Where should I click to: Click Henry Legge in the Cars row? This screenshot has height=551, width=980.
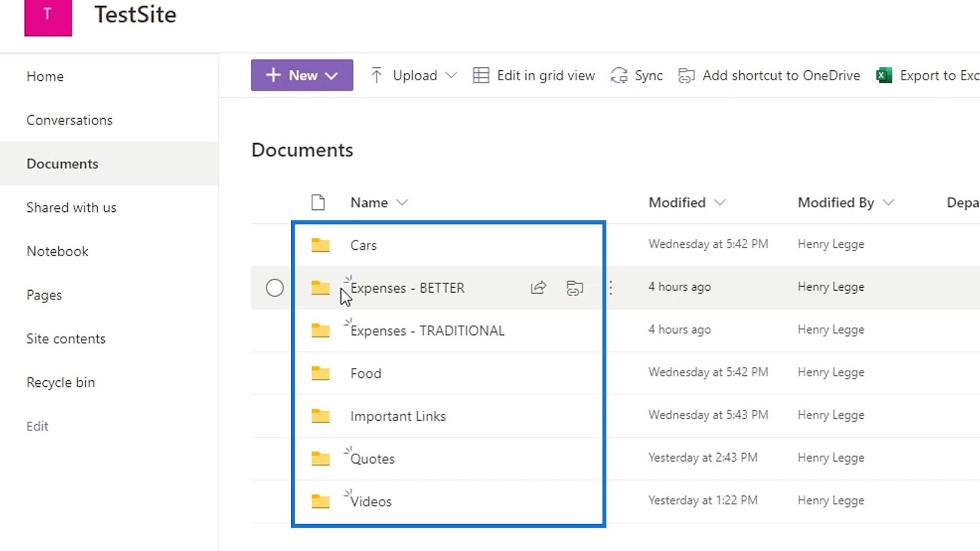point(831,245)
